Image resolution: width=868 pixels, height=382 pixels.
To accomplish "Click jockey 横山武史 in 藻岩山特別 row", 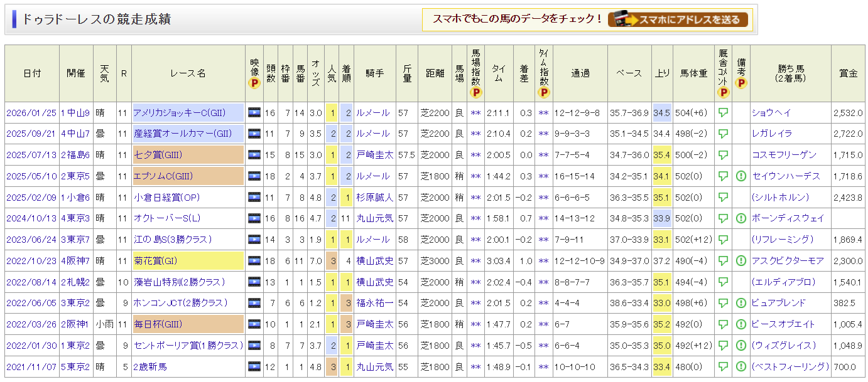I will tap(374, 282).
